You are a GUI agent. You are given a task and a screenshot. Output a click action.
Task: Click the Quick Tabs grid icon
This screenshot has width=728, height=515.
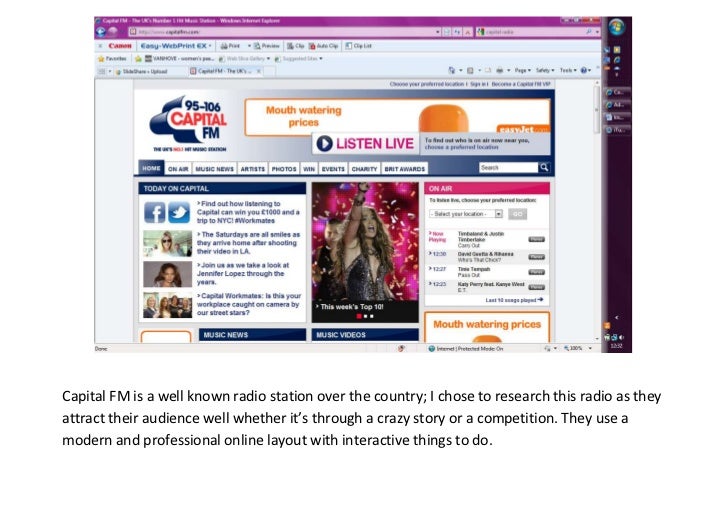[102, 72]
